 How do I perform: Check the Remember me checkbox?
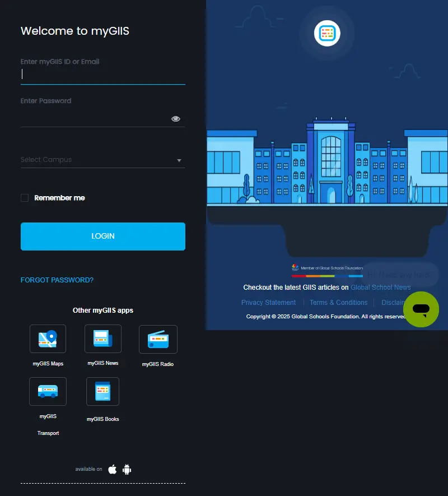point(25,198)
